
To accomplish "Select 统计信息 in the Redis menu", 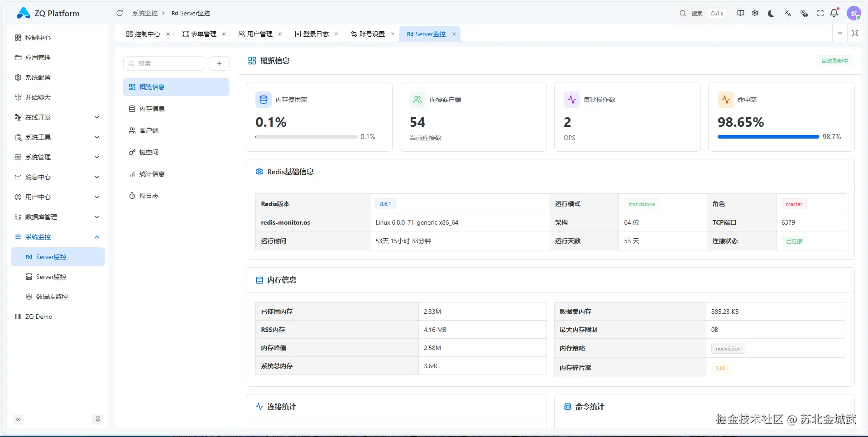I will 176,174.
